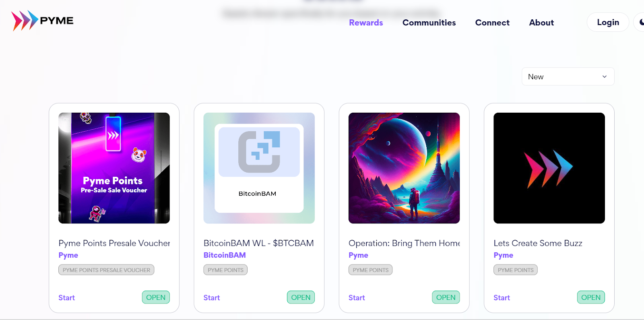Open the Rewards menu item

click(366, 23)
